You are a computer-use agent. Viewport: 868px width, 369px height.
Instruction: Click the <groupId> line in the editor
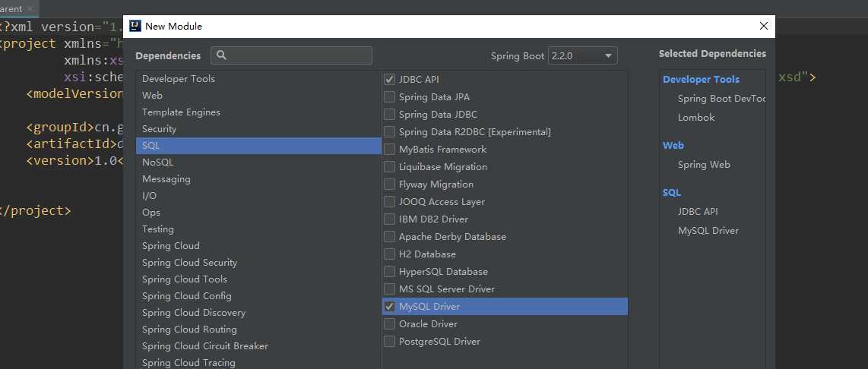[74, 128]
